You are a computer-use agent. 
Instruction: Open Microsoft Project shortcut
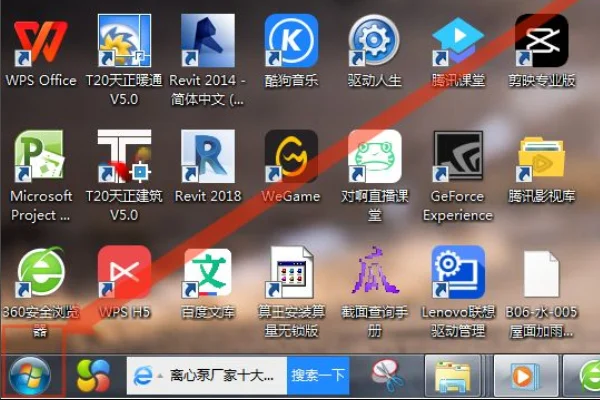[39, 156]
